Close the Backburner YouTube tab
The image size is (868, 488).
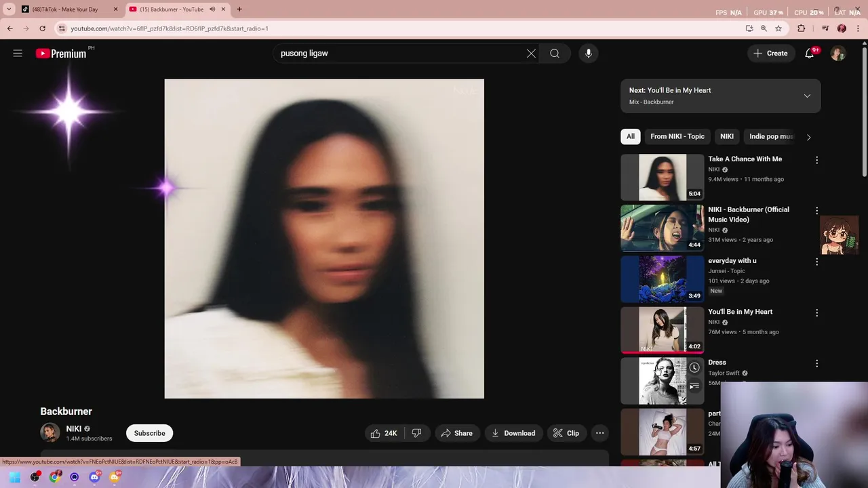coord(223,9)
